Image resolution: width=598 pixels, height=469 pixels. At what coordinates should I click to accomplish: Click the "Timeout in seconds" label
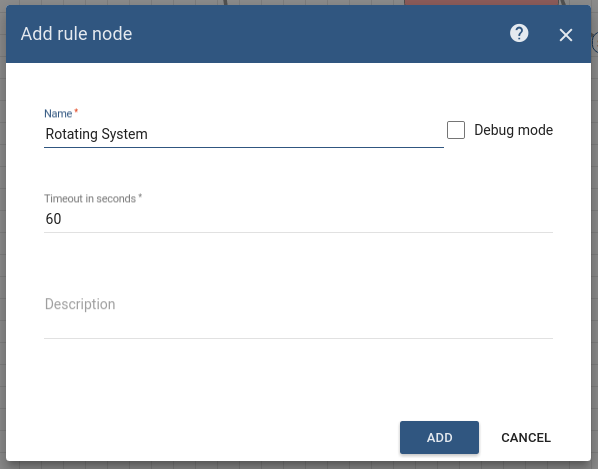[90, 198]
